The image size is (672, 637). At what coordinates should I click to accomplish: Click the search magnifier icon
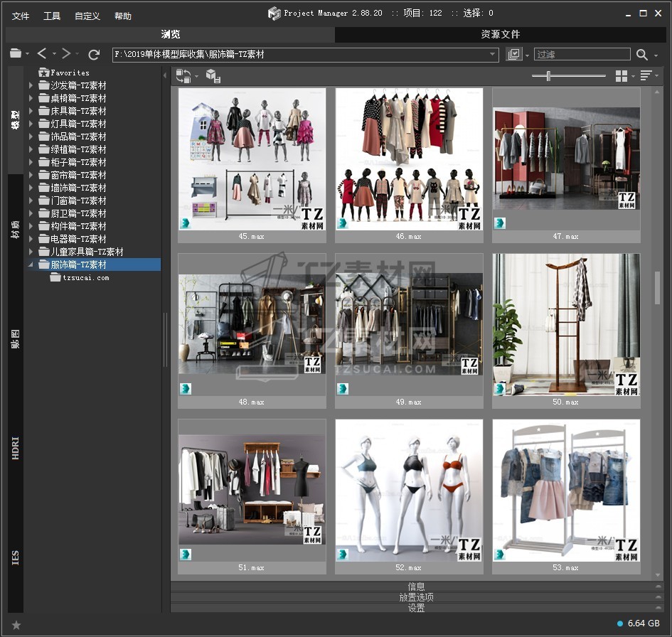pos(642,55)
